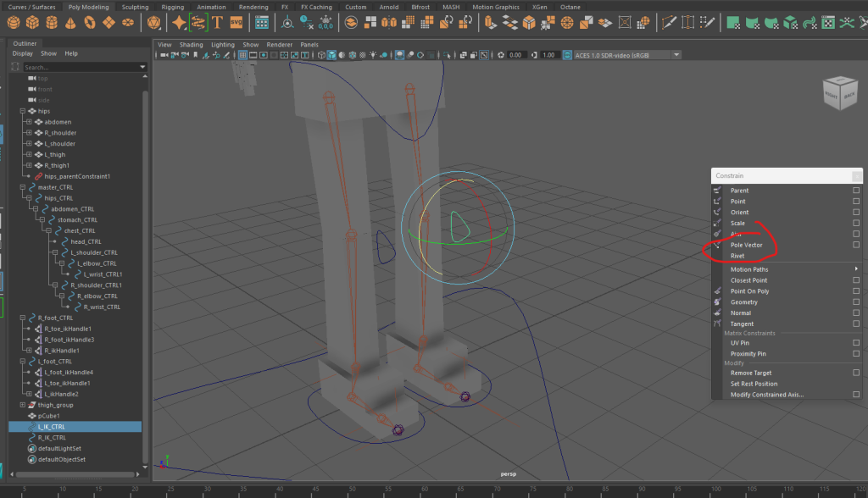The image size is (868, 498).
Task: Click Set Rest Position in Constrain menu
Action: pos(754,384)
